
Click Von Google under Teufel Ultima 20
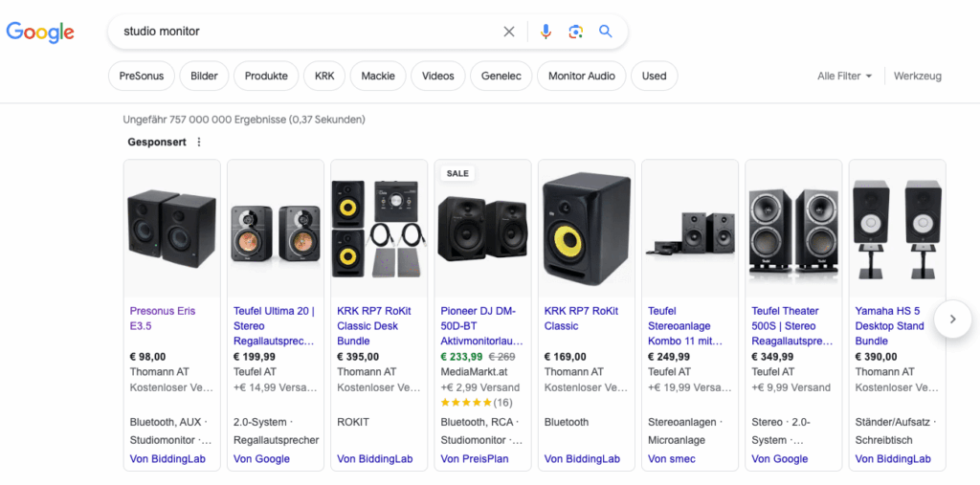point(262,459)
